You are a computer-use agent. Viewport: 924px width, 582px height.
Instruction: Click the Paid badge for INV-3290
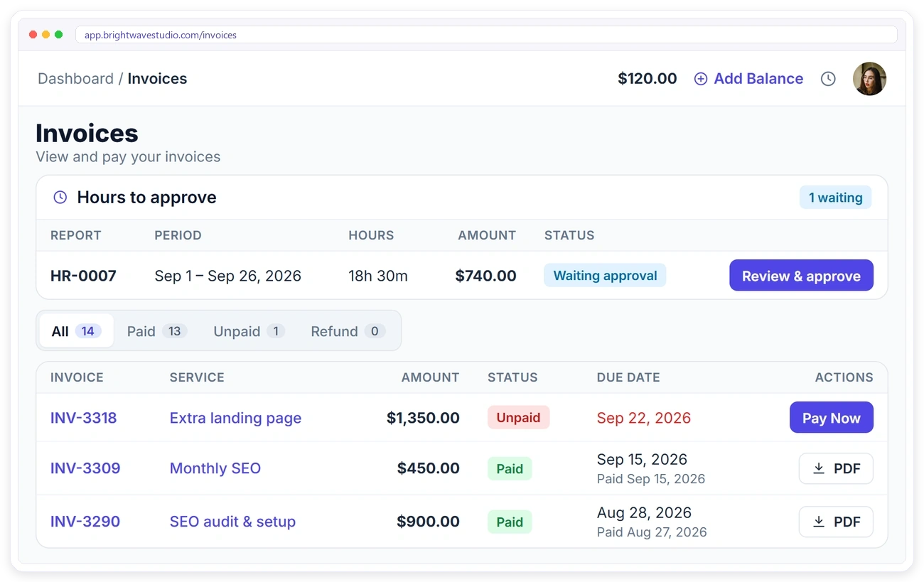[510, 522]
